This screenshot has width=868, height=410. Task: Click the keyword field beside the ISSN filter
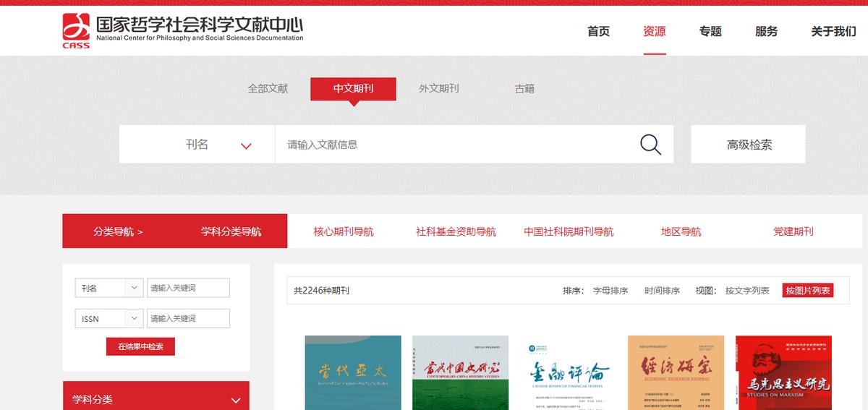tap(188, 318)
